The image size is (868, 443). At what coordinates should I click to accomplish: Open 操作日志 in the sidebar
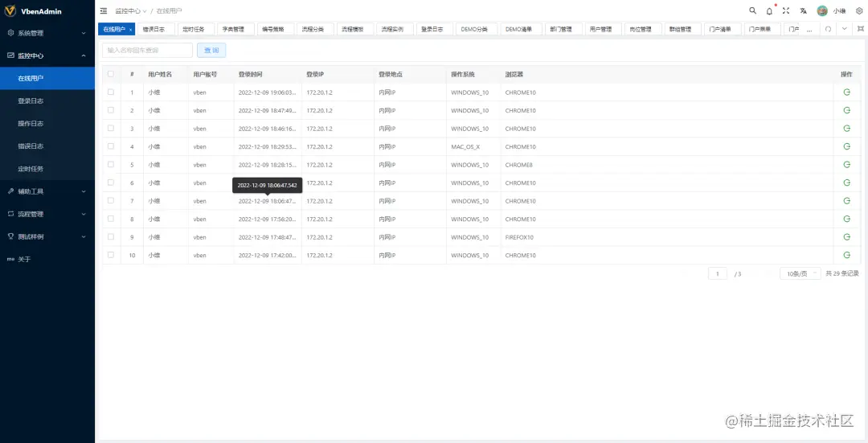[47, 124]
